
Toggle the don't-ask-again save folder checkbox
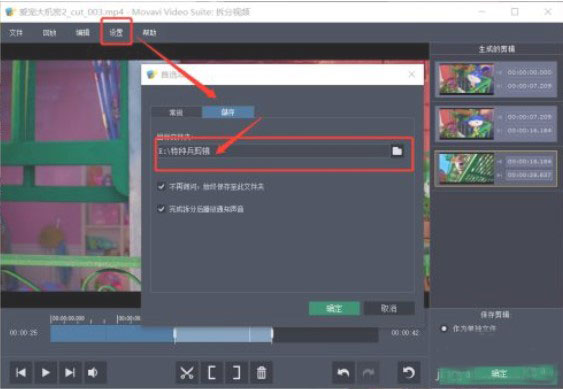[x=161, y=186]
